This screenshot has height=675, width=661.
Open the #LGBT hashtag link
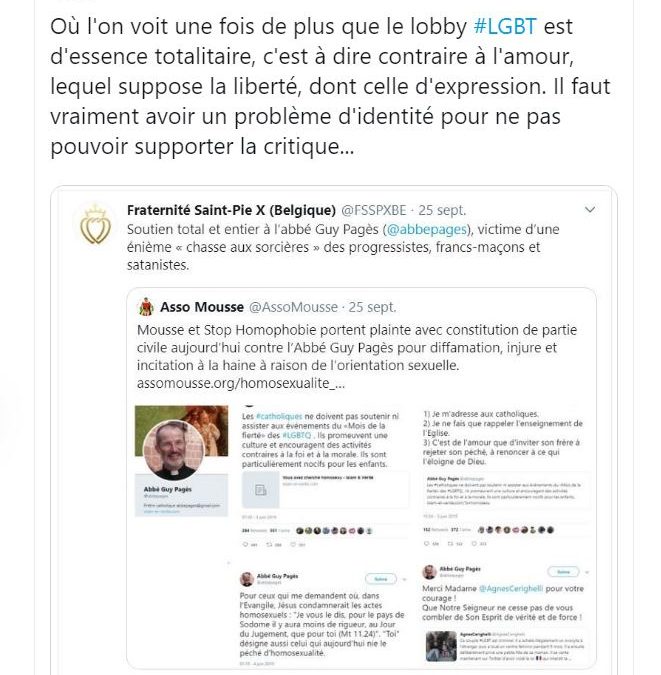[505, 26]
